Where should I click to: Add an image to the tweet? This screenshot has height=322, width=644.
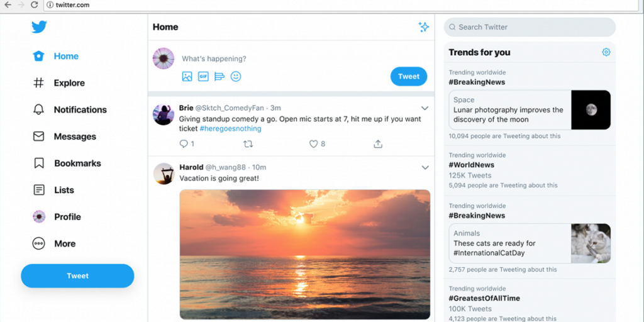point(187,76)
